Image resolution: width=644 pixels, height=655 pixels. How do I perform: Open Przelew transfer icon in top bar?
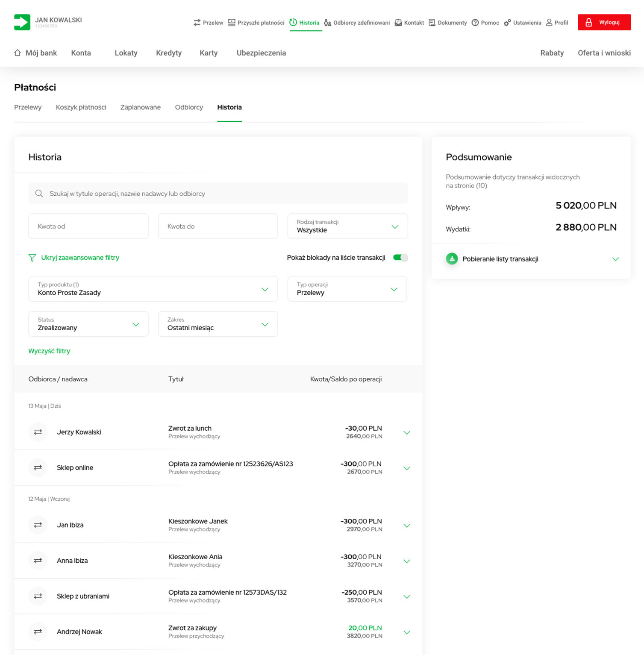click(x=197, y=23)
